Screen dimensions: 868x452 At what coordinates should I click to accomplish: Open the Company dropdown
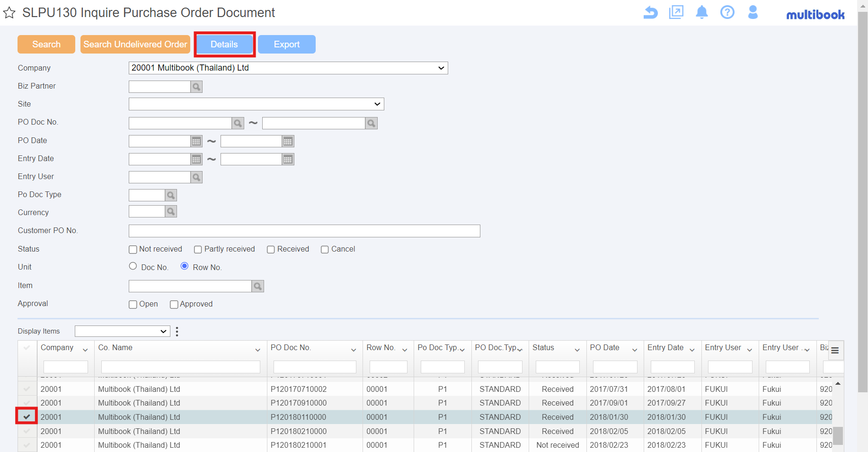tap(288, 68)
